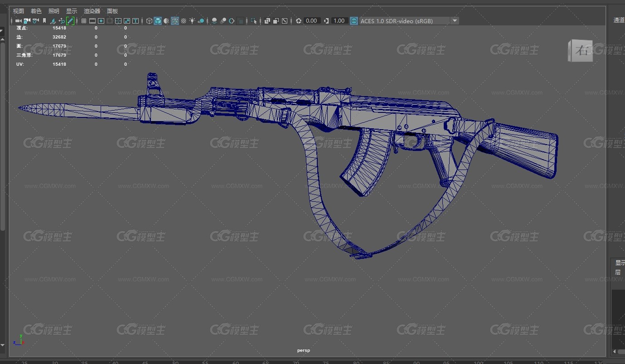Toggle the Film Gate overlay
The height and width of the screenshot is (364, 625).
(92, 21)
